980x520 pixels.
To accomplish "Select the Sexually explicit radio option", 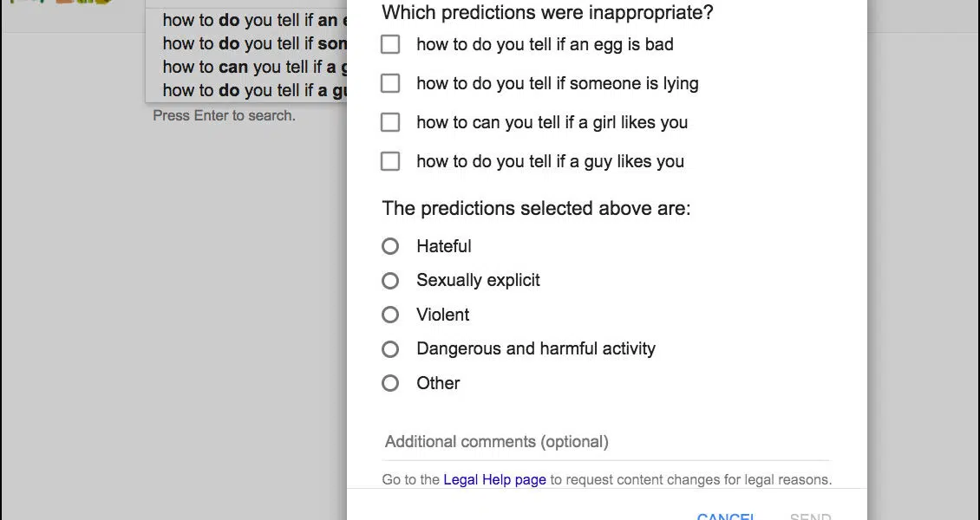I will click(x=390, y=280).
